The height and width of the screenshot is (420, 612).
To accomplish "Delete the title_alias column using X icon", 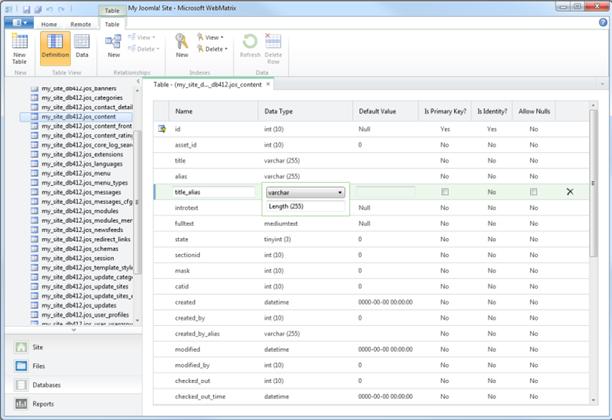I will (x=570, y=192).
